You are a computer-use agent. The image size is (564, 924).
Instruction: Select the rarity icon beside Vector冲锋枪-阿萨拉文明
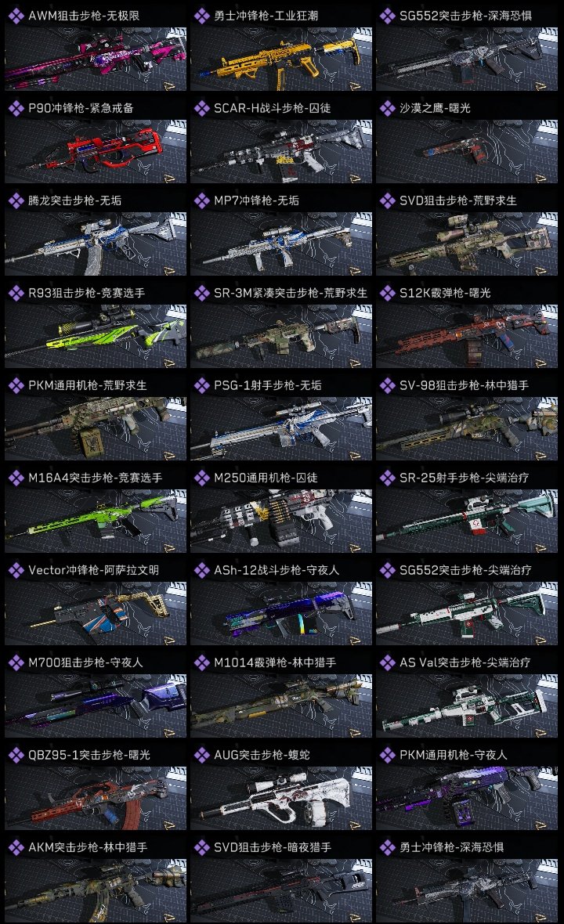pos(16,570)
